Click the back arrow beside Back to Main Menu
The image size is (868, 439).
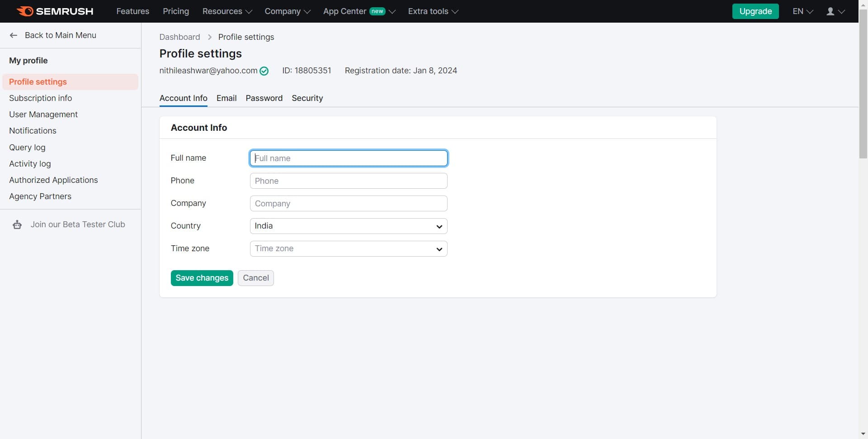(13, 35)
